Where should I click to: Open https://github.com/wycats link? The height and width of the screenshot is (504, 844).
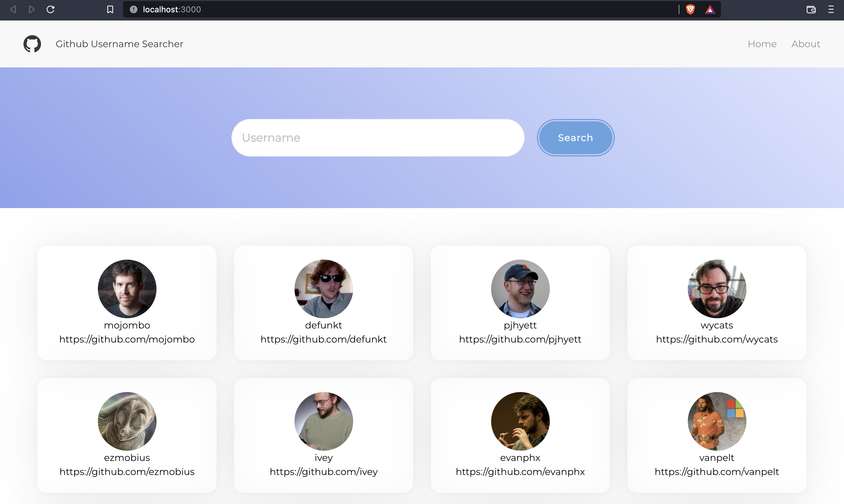point(717,339)
